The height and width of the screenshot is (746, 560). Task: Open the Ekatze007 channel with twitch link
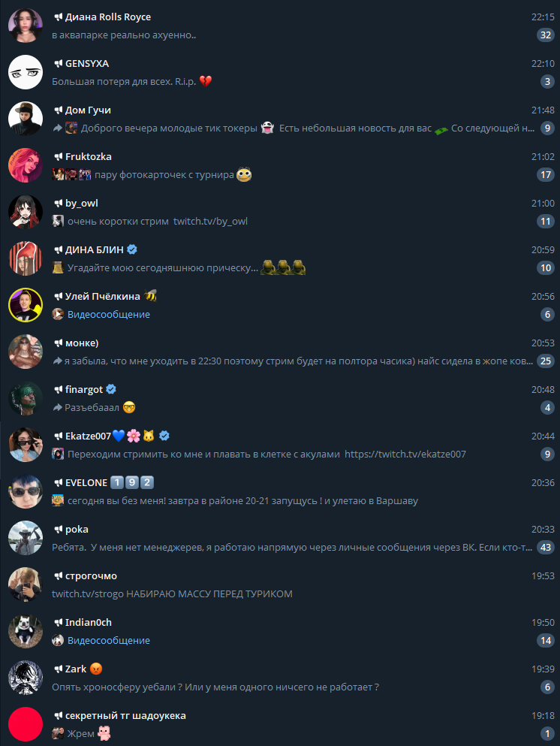(x=280, y=445)
